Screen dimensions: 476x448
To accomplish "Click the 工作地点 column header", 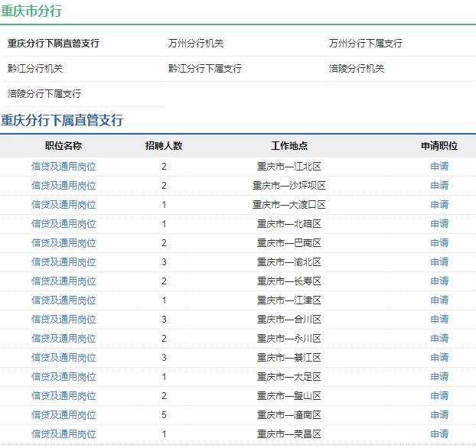I will pos(289,146).
